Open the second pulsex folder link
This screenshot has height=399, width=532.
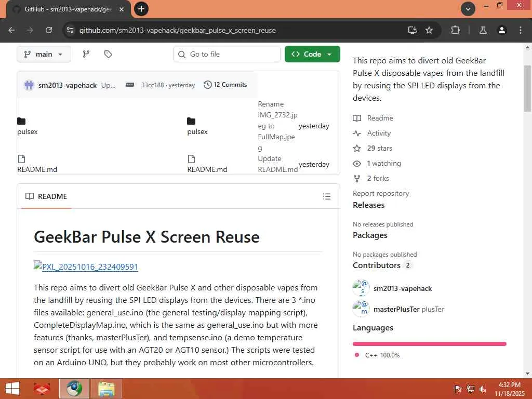pyautogui.click(x=197, y=131)
